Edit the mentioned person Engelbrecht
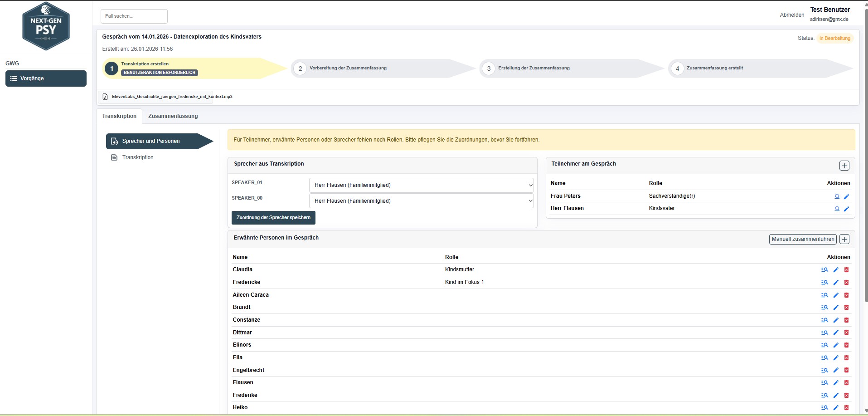Screen dimensions: 868x416 click(x=836, y=371)
